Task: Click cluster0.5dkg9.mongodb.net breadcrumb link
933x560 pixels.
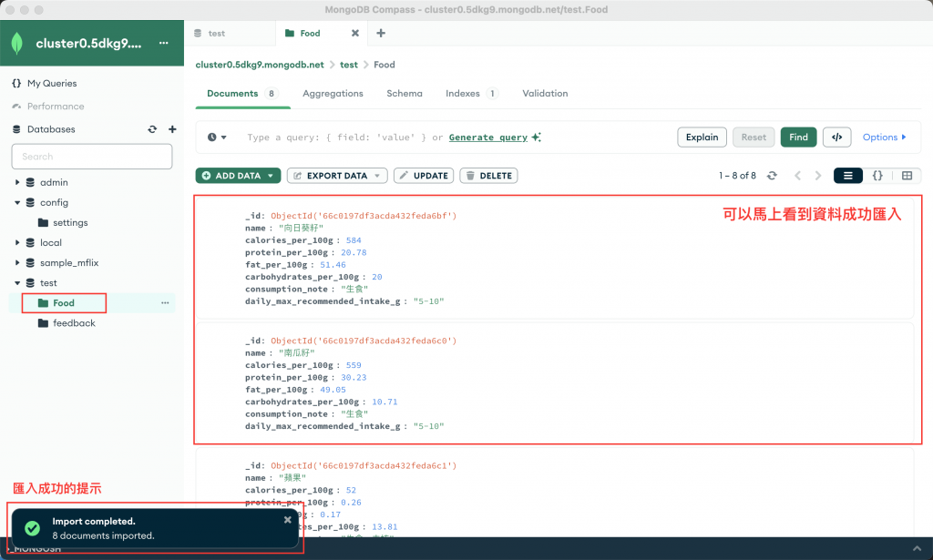Action: click(260, 65)
